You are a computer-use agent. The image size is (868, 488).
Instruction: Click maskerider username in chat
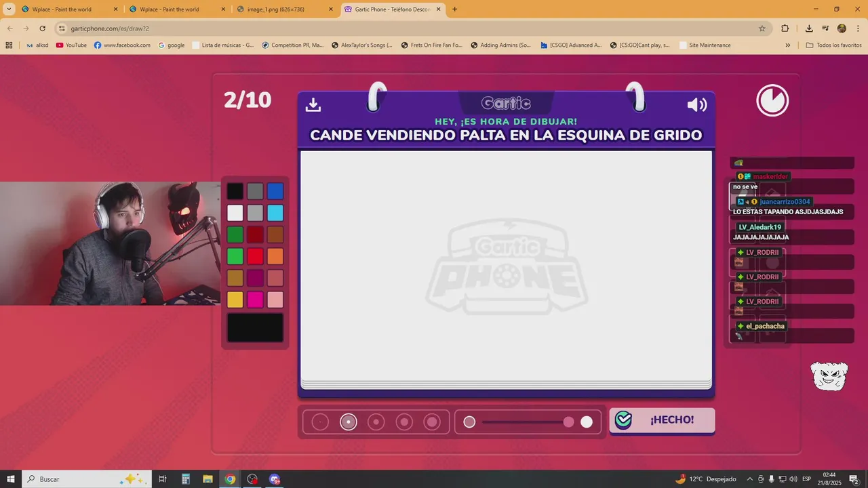coord(770,177)
